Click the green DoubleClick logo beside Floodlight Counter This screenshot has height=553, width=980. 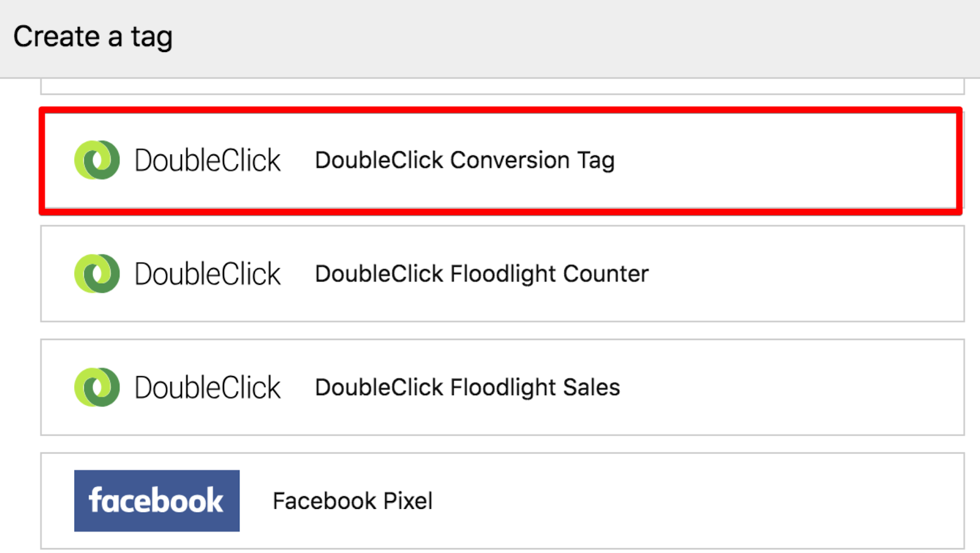pyautogui.click(x=97, y=274)
